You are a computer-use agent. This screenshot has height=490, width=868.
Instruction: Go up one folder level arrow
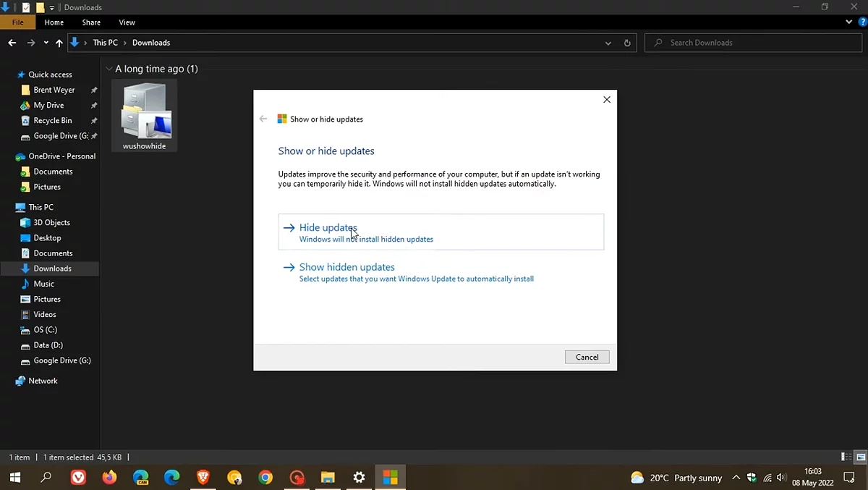click(x=59, y=43)
